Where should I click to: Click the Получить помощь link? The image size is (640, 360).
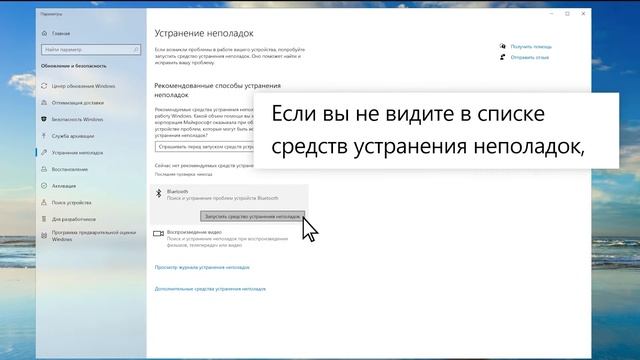tap(531, 47)
